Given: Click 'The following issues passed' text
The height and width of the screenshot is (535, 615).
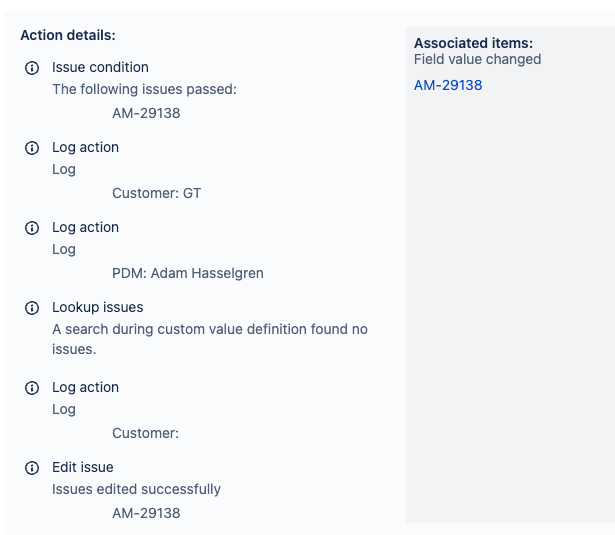Looking at the screenshot, I should [x=144, y=89].
